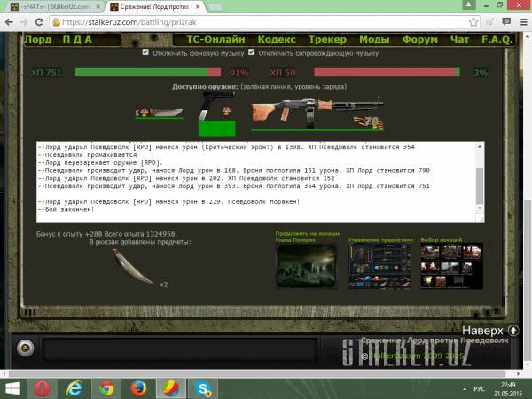The width and height of the screenshot is (532, 399).
Task: Open the F.A.Q. menu item
Action: click(497, 39)
